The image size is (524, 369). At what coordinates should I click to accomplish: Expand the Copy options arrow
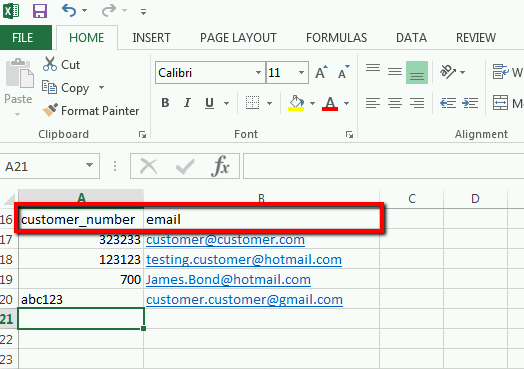pos(101,88)
